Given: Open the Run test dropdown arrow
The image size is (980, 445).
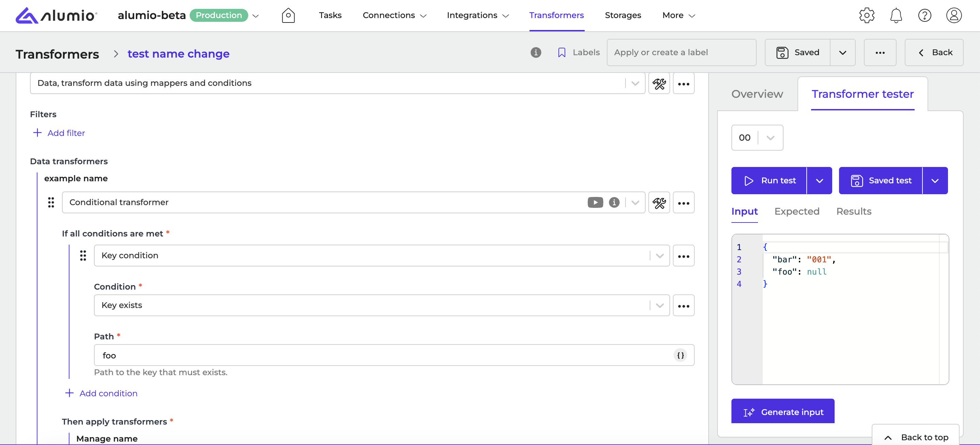Looking at the screenshot, I should (x=820, y=181).
